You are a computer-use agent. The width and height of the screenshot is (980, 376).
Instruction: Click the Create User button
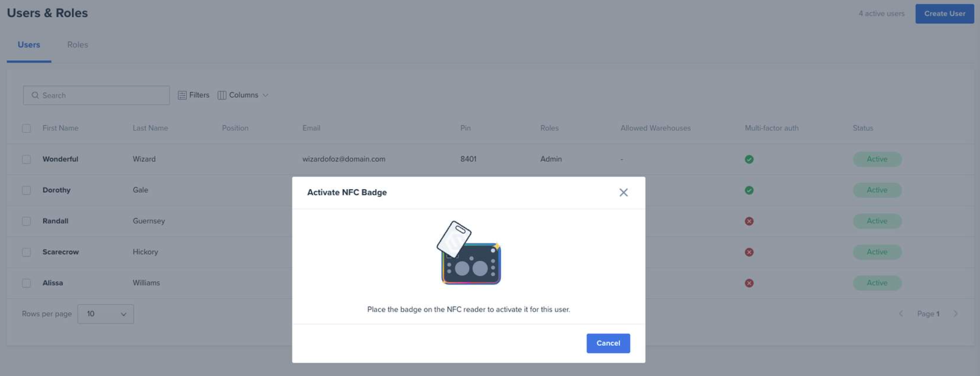pyautogui.click(x=944, y=14)
